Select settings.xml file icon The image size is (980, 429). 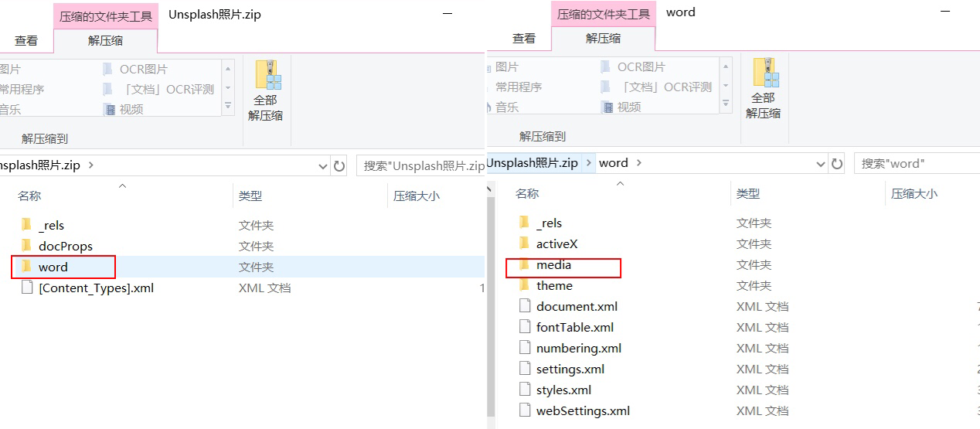(525, 369)
